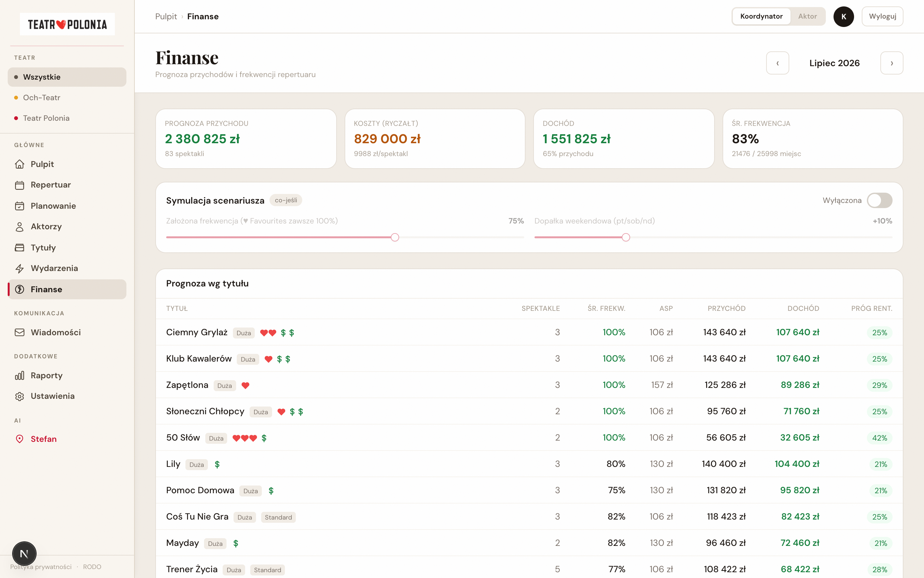The width and height of the screenshot is (924, 578).
Task: Open the Ciemny Grylaż title row
Action: (x=529, y=332)
